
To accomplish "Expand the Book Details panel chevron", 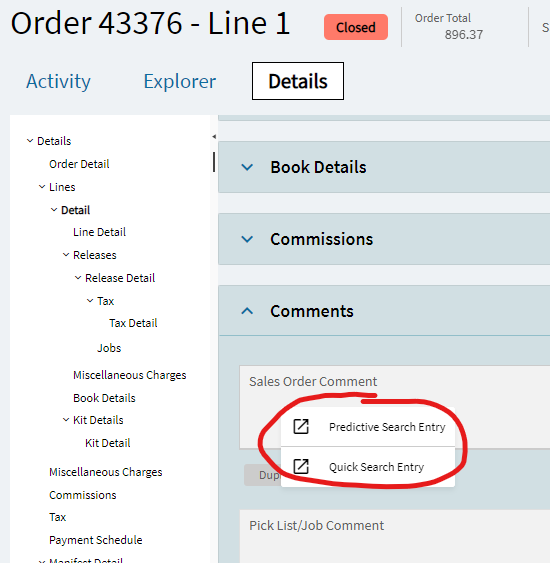I will (247, 167).
